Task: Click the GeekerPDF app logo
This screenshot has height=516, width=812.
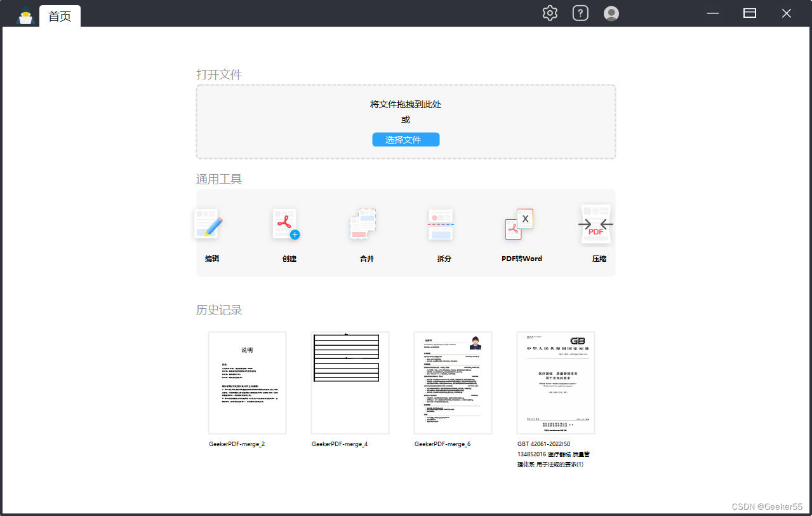Action: (x=25, y=15)
